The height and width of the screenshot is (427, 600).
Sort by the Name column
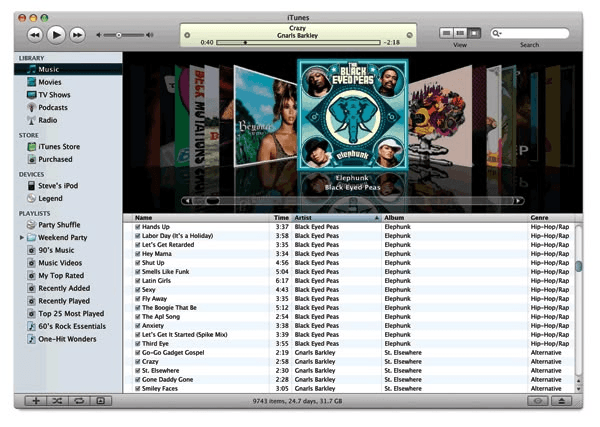tap(201, 218)
